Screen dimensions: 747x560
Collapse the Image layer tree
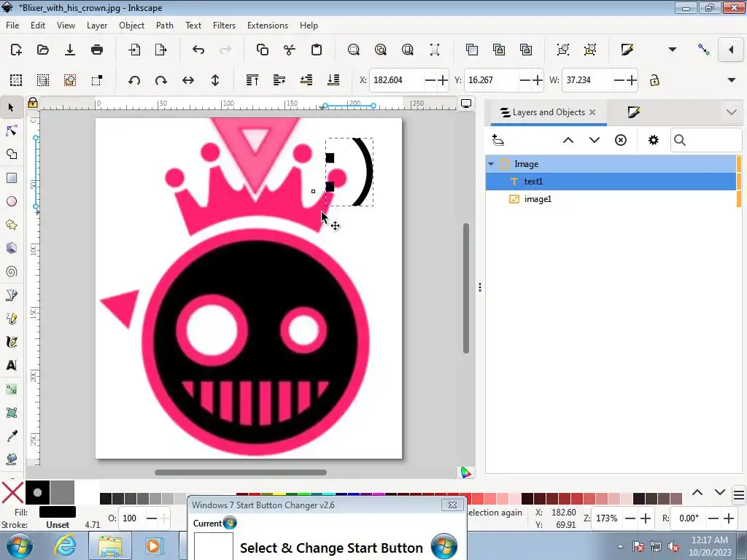point(491,164)
